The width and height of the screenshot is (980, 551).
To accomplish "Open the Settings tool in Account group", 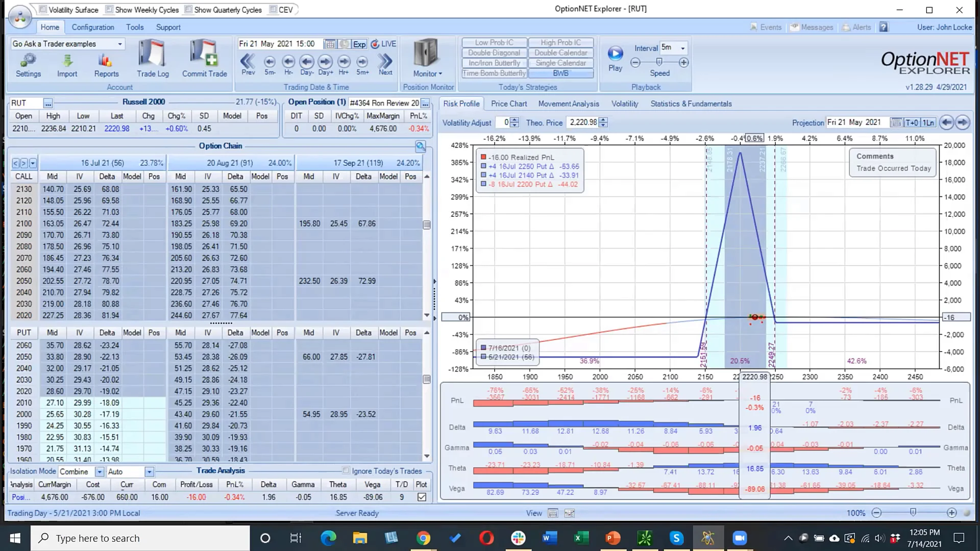I will click(28, 65).
